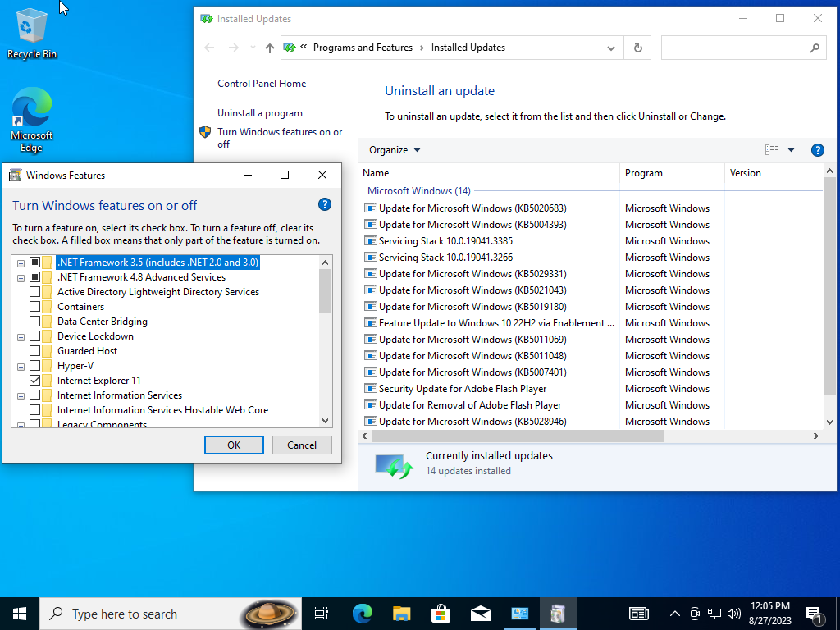Open Task View on the taskbar
This screenshot has height=630, width=840.
pyautogui.click(x=322, y=614)
